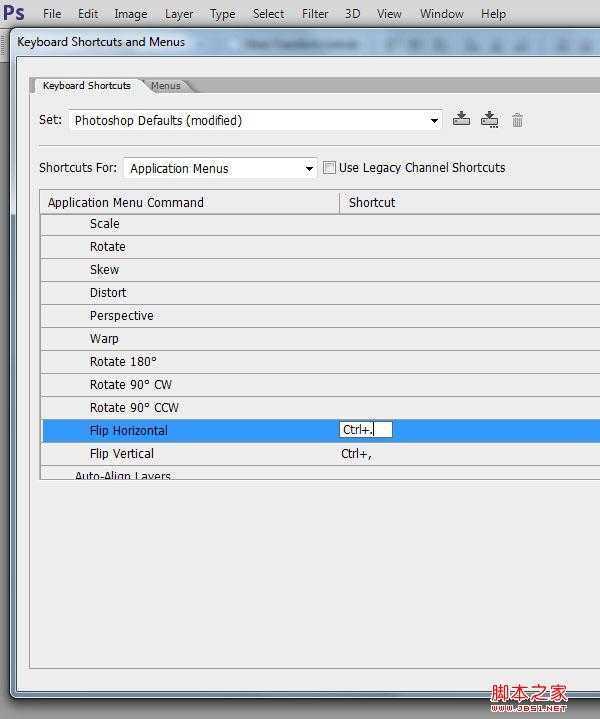600x719 pixels.
Task: Open the Type menu
Action: pyautogui.click(x=222, y=15)
